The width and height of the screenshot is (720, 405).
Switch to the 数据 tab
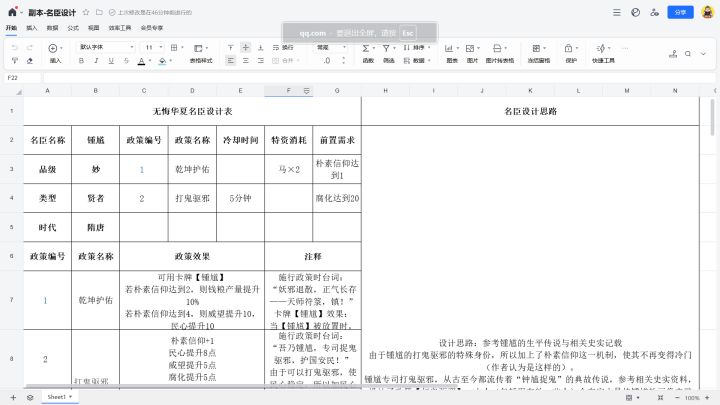coord(52,28)
